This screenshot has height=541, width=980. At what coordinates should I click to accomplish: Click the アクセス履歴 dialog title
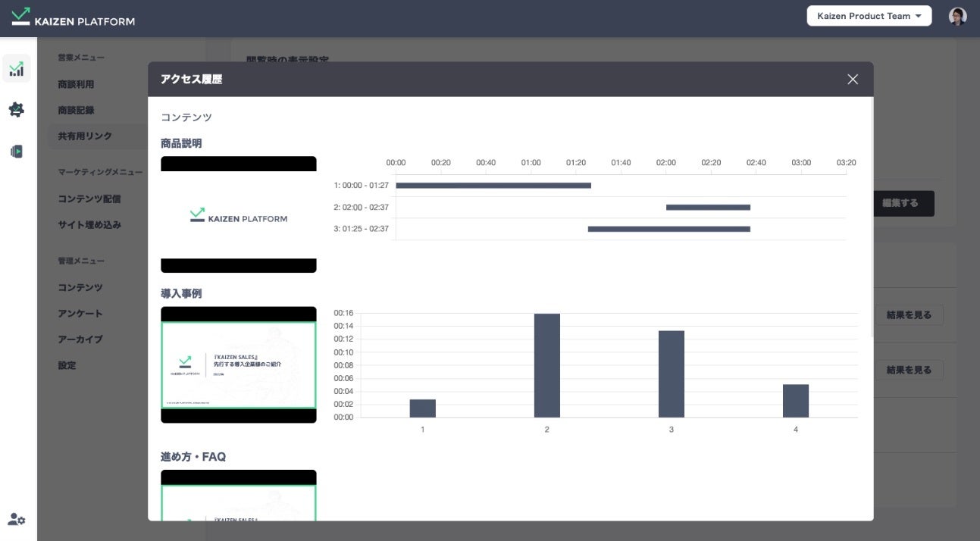point(191,80)
